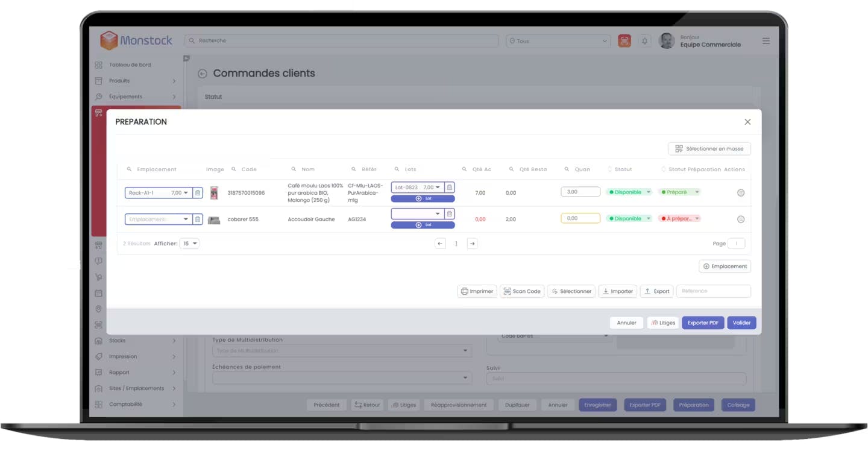Image resolution: width=868 pixels, height=457 pixels.
Task: Go back with arrow beside Commandes clients
Action: point(203,74)
